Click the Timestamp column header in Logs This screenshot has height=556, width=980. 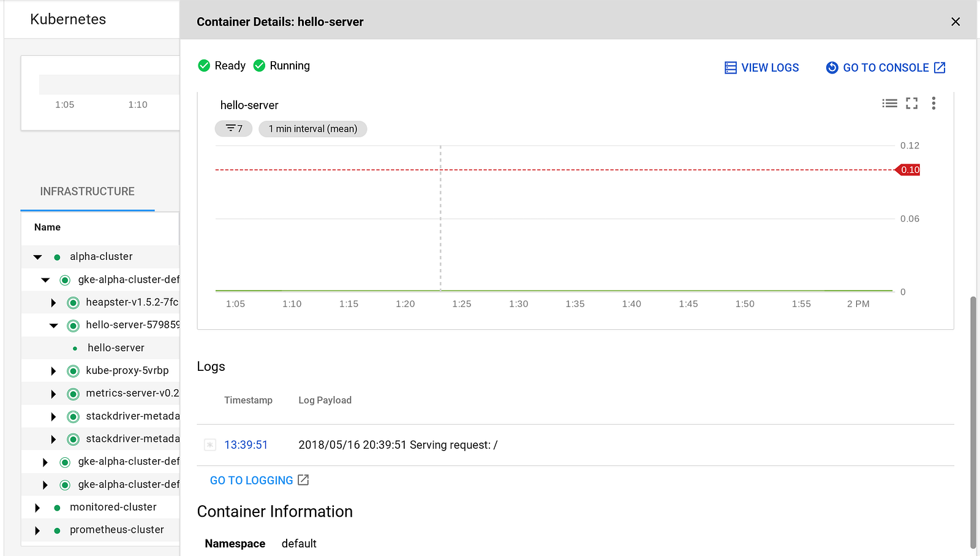click(248, 400)
